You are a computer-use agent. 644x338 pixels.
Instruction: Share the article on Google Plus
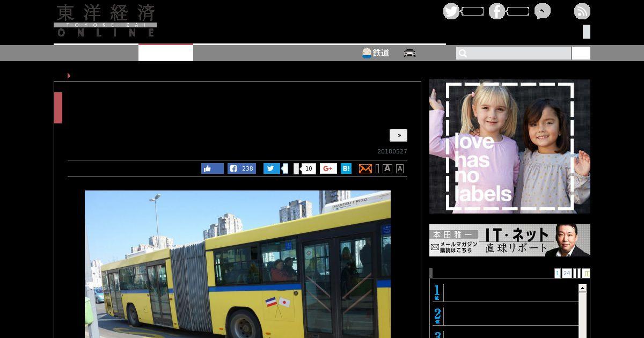(x=328, y=168)
